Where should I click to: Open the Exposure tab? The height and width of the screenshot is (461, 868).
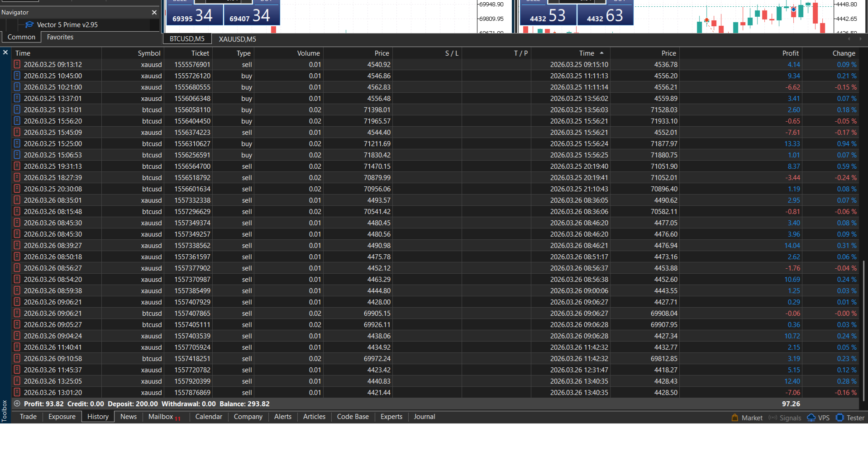(x=62, y=417)
